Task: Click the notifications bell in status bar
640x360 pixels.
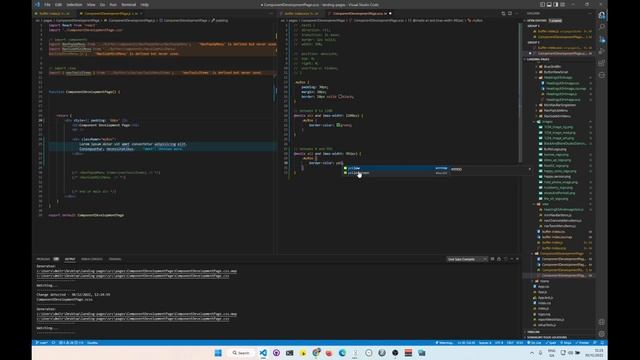Action: [602, 343]
